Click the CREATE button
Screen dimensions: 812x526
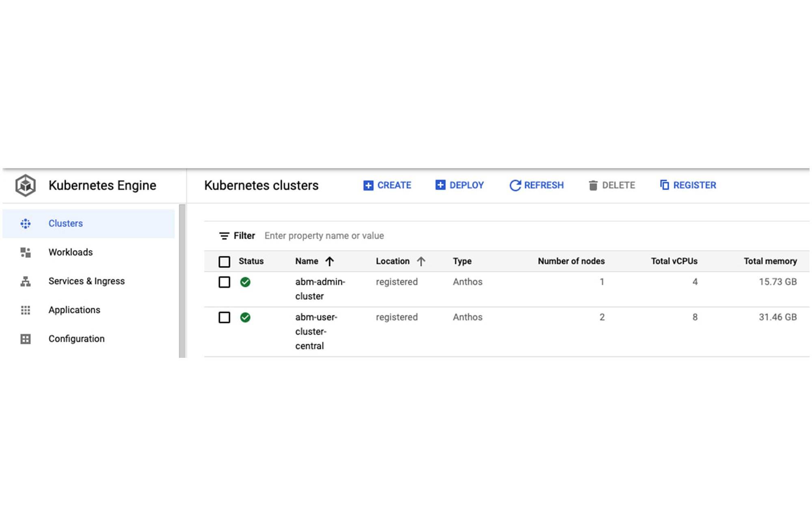click(387, 185)
